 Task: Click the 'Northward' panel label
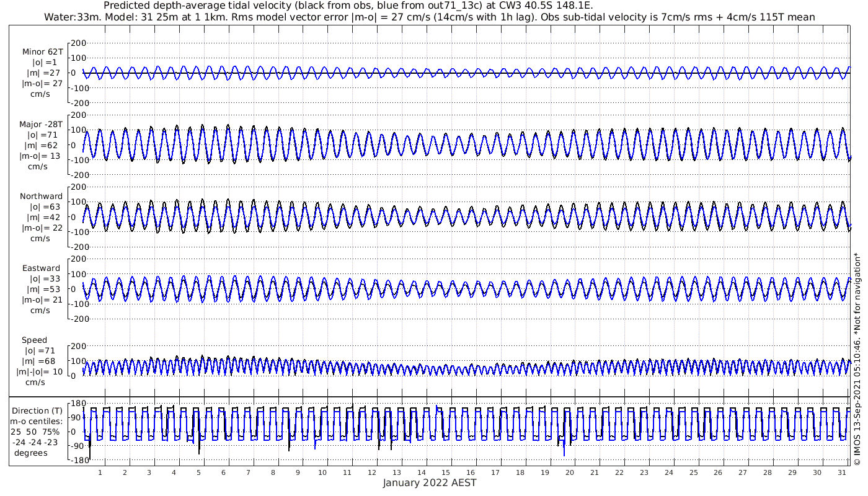pos(41,197)
